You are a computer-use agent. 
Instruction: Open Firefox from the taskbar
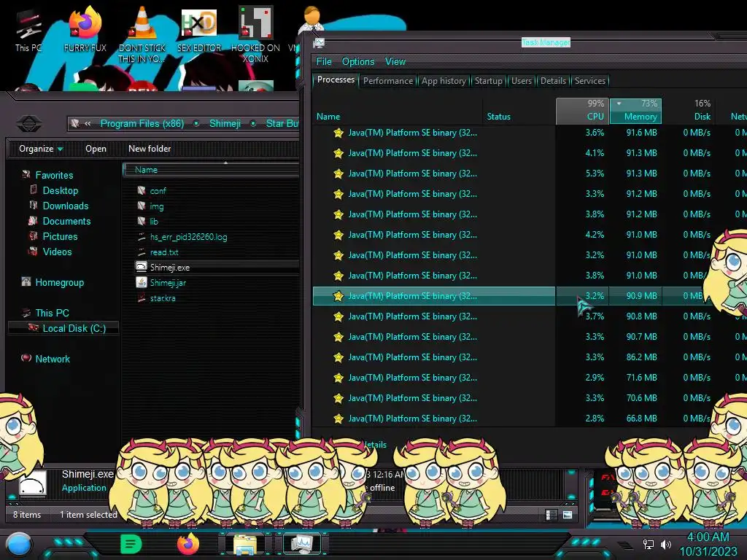(187, 544)
